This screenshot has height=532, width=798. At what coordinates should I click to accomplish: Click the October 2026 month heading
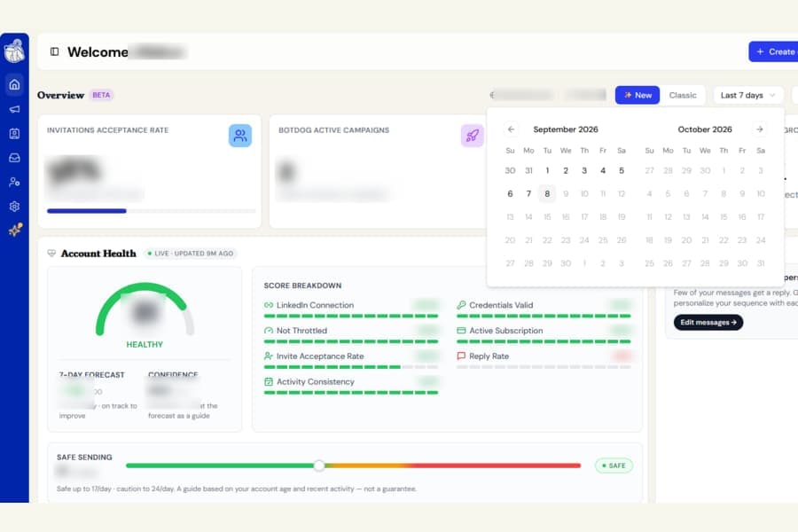click(x=705, y=129)
